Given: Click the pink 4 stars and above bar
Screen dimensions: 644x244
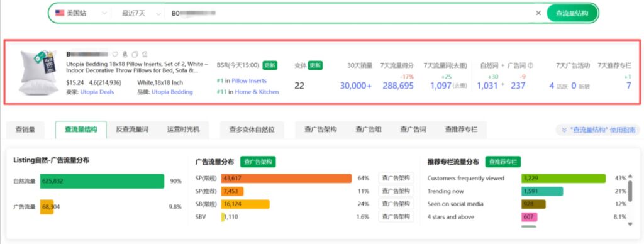Looking at the screenshot, I should (x=530, y=217).
